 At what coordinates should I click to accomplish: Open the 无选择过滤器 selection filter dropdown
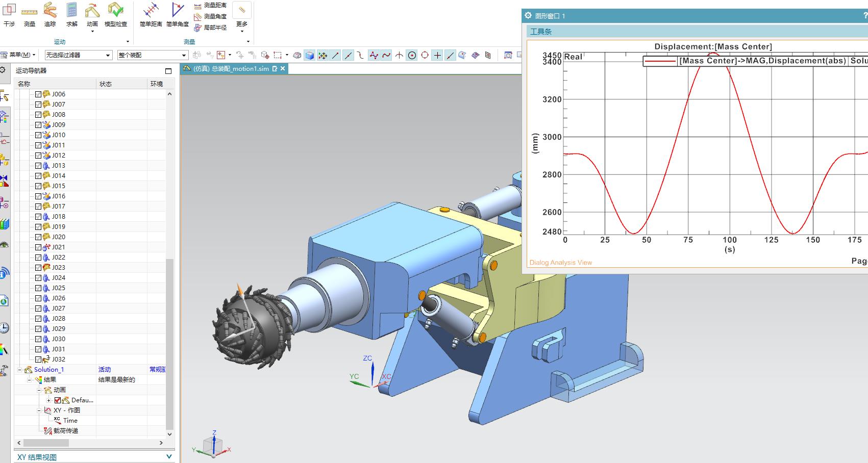pyautogui.click(x=78, y=55)
